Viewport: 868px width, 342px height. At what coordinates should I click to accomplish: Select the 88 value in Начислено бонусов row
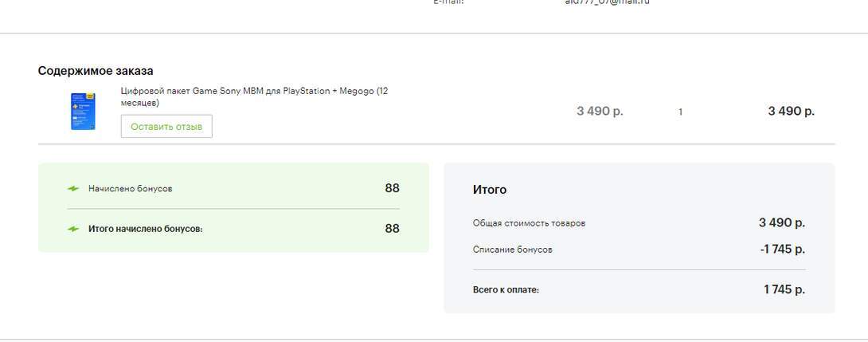392,188
